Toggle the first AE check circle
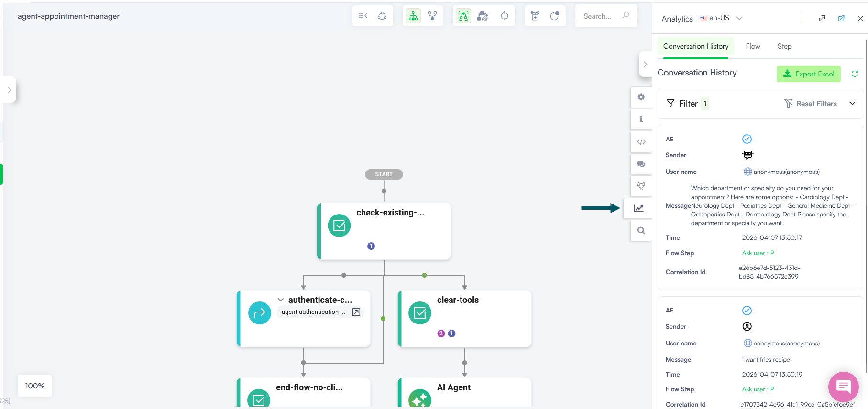The width and height of the screenshot is (868, 409). pos(747,139)
